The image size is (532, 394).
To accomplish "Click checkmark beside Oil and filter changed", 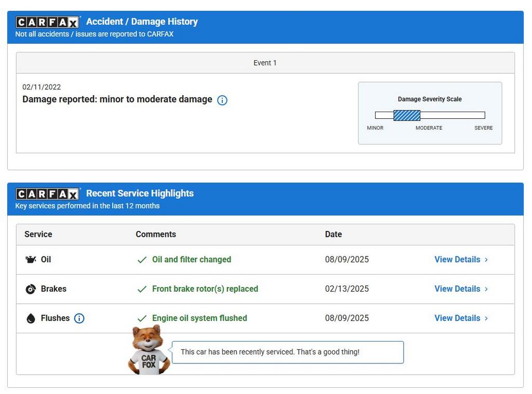I will click(x=142, y=260).
